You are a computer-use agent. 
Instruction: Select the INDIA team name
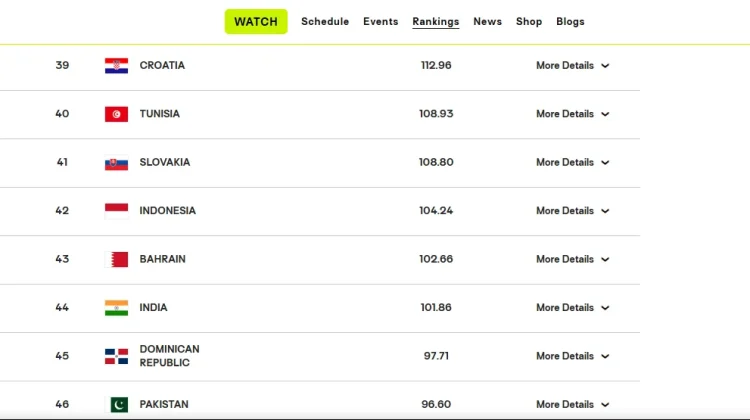point(154,308)
